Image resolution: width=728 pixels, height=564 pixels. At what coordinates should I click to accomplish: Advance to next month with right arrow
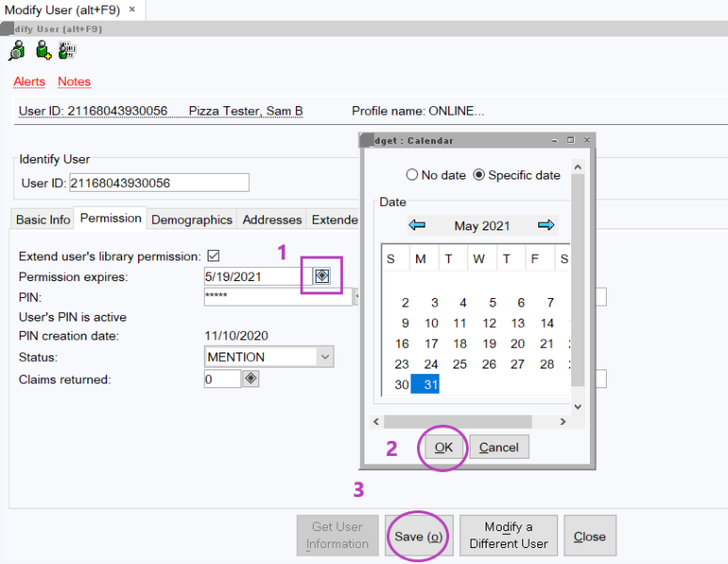[546, 226]
